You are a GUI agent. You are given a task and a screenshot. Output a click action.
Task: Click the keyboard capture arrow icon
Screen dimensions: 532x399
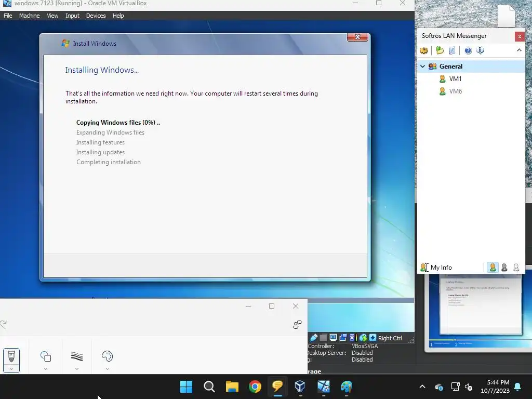pyautogui.click(x=373, y=338)
